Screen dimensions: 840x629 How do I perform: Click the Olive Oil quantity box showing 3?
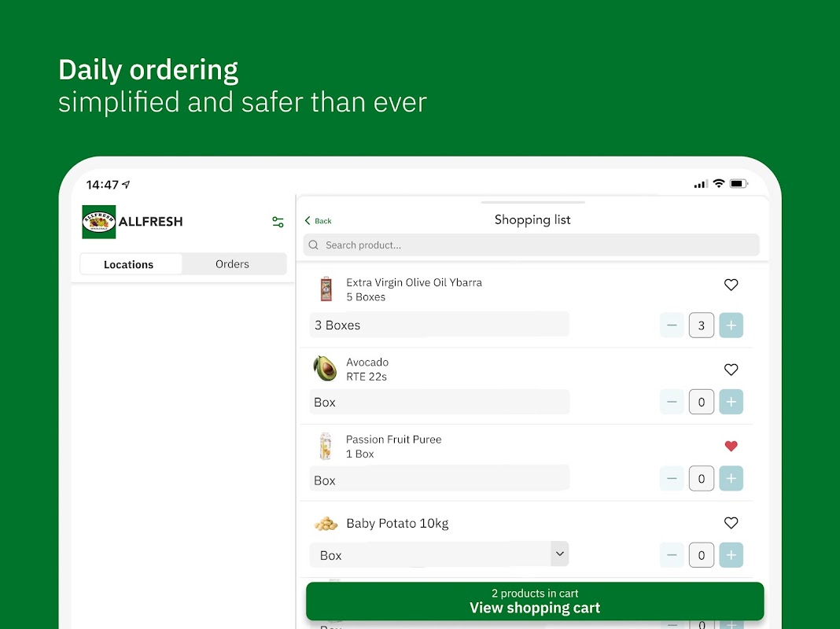pos(702,325)
